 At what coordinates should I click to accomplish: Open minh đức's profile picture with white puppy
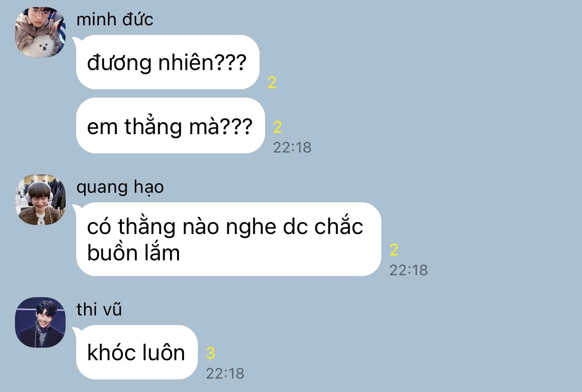pyautogui.click(x=40, y=32)
